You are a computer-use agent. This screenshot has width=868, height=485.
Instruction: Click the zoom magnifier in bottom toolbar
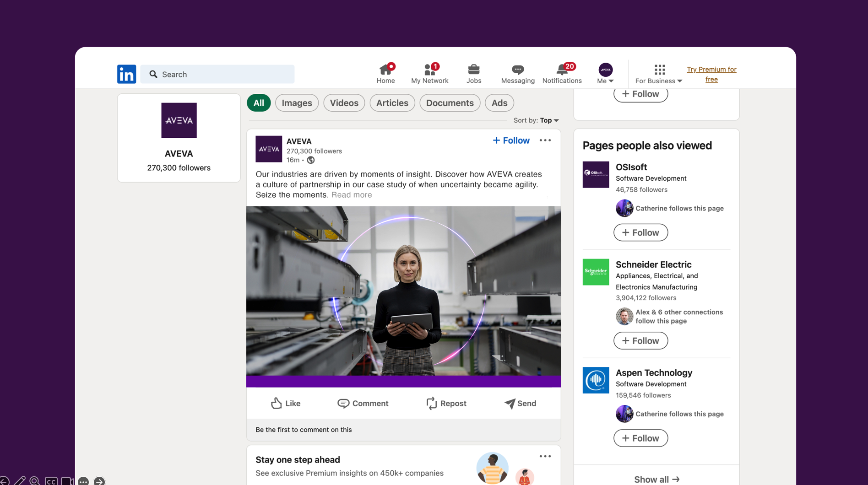[35, 480]
